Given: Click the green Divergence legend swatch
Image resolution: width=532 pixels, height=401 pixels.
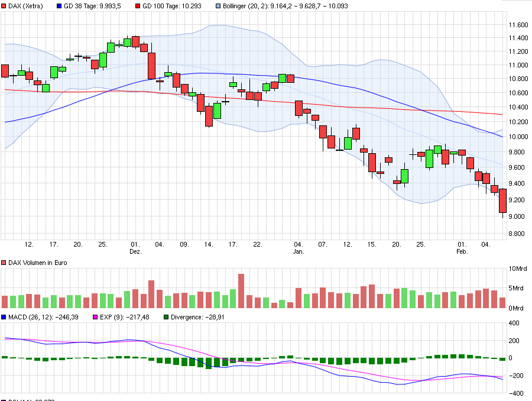Looking at the screenshot, I should [166, 317].
